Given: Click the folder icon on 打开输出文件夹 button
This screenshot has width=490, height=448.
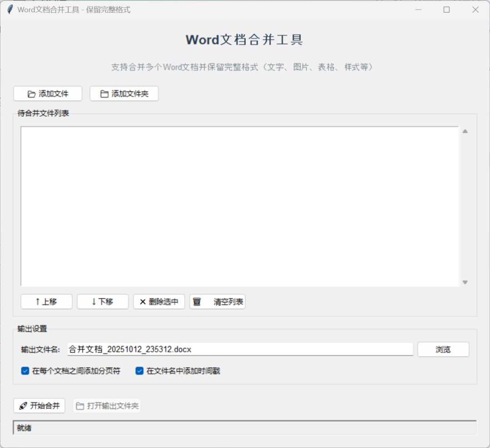Looking at the screenshot, I should [x=80, y=406].
